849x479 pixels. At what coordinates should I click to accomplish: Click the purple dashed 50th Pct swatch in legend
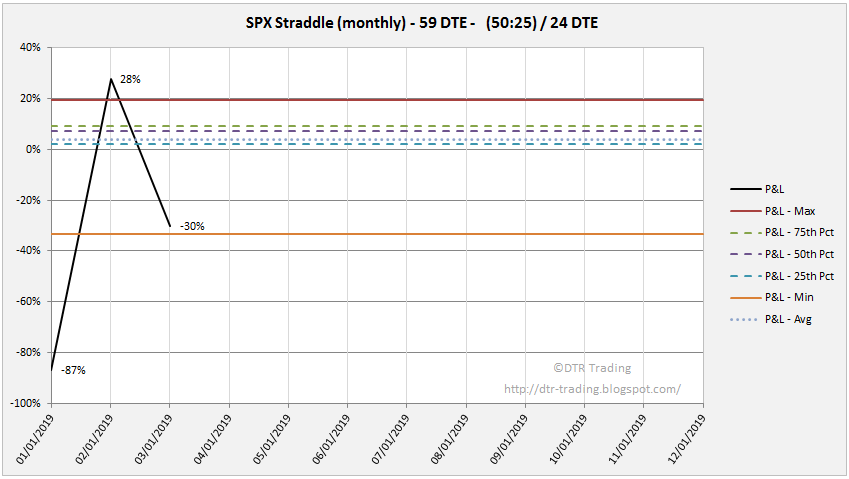coord(745,254)
